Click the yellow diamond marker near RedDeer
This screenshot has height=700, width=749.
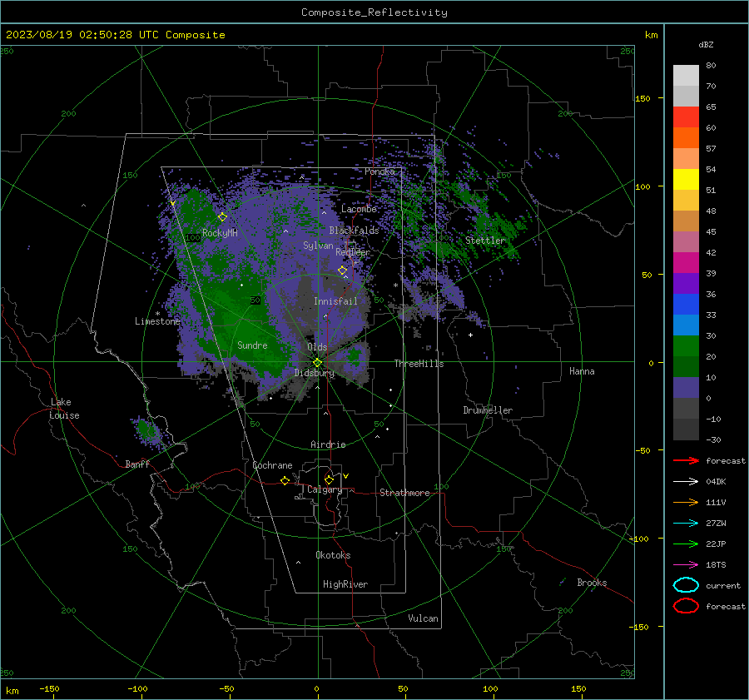coord(342,270)
